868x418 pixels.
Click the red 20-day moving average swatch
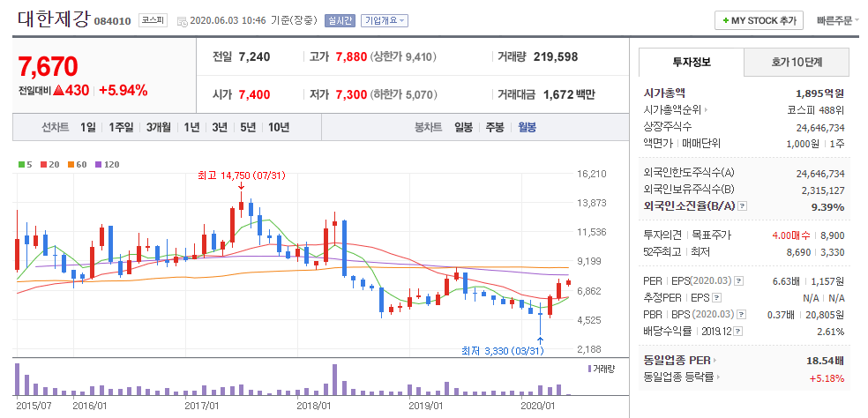[x=42, y=164]
